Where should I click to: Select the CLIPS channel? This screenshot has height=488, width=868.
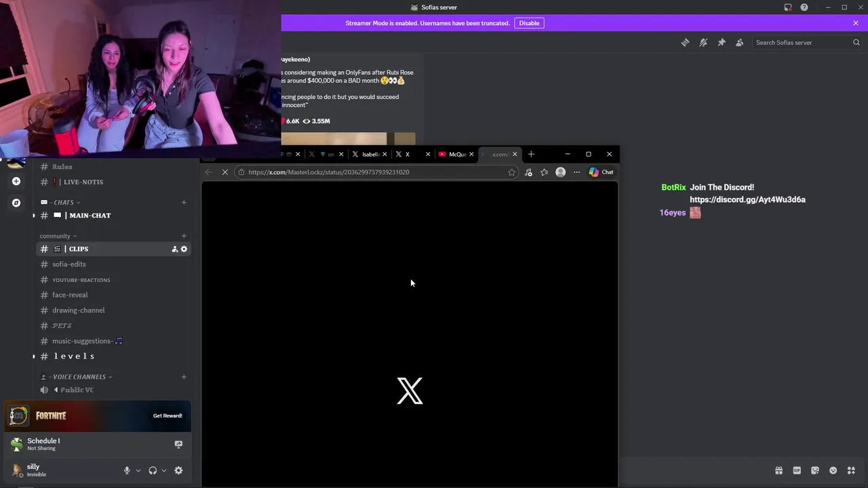click(114, 249)
